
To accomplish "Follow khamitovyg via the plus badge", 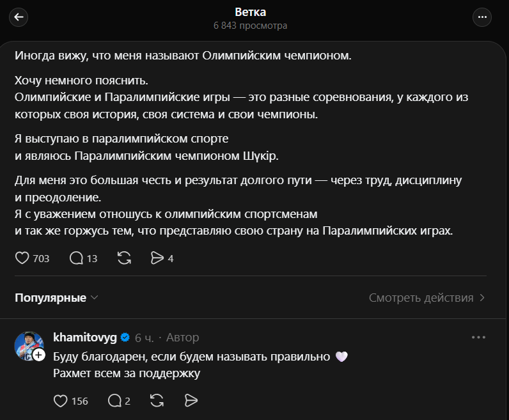I will click(39, 354).
